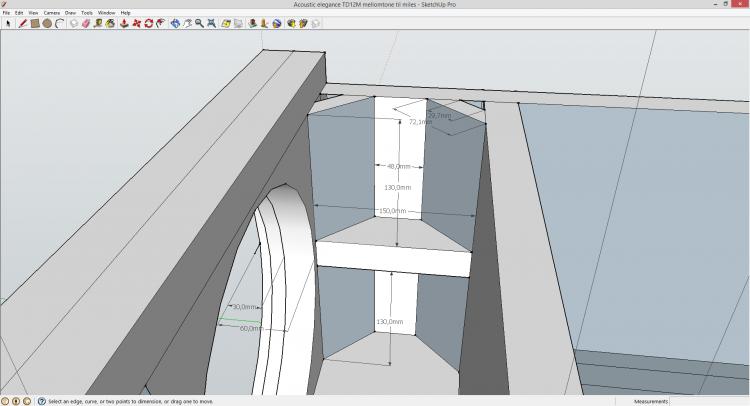This screenshot has width=750, height=406.
Task: Activate the Move tool
Action: coord(136,23)
